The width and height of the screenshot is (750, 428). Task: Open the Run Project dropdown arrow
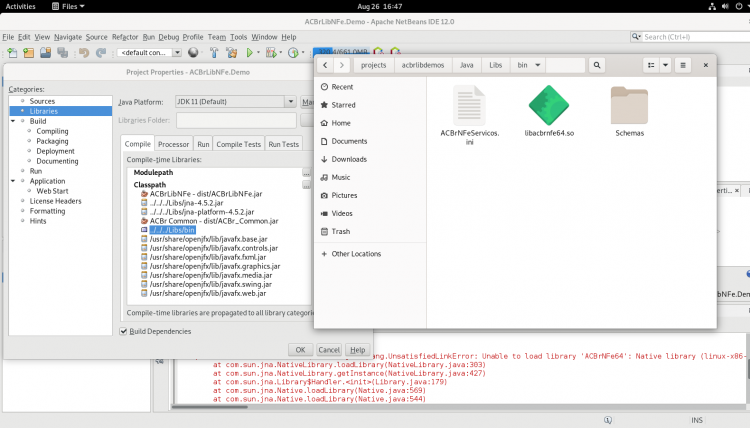[x=258, y=53]
